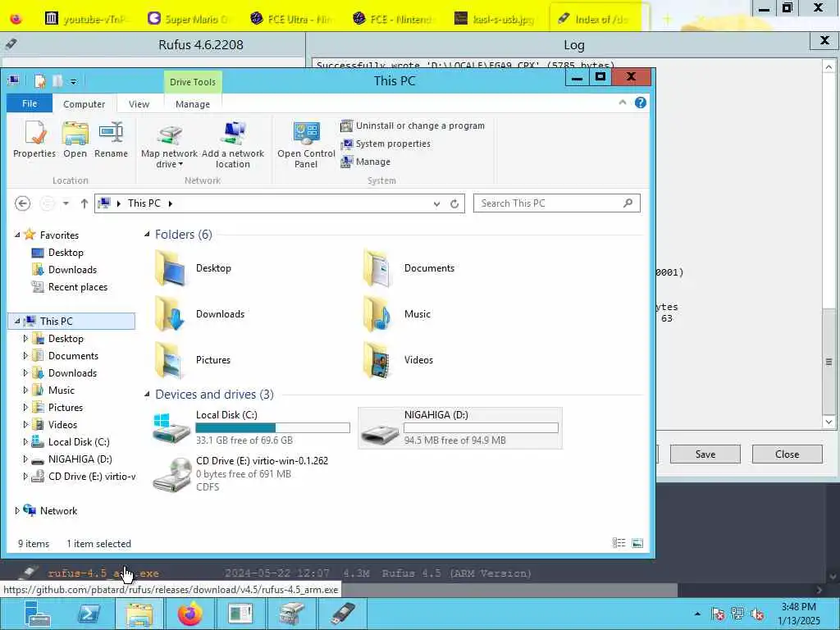Collapse the Favorites tree node
This screenshot has width=840, height=630.
click(17, 235)
